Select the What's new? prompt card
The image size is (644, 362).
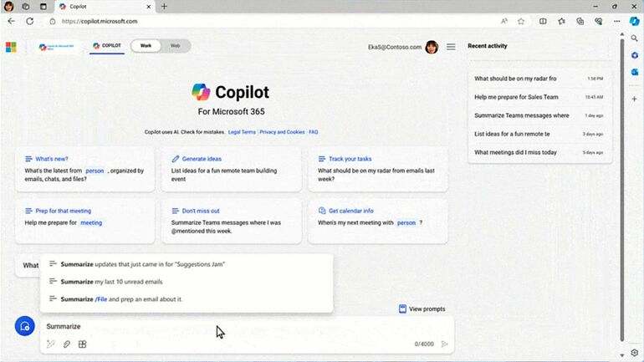pos(85,169)
